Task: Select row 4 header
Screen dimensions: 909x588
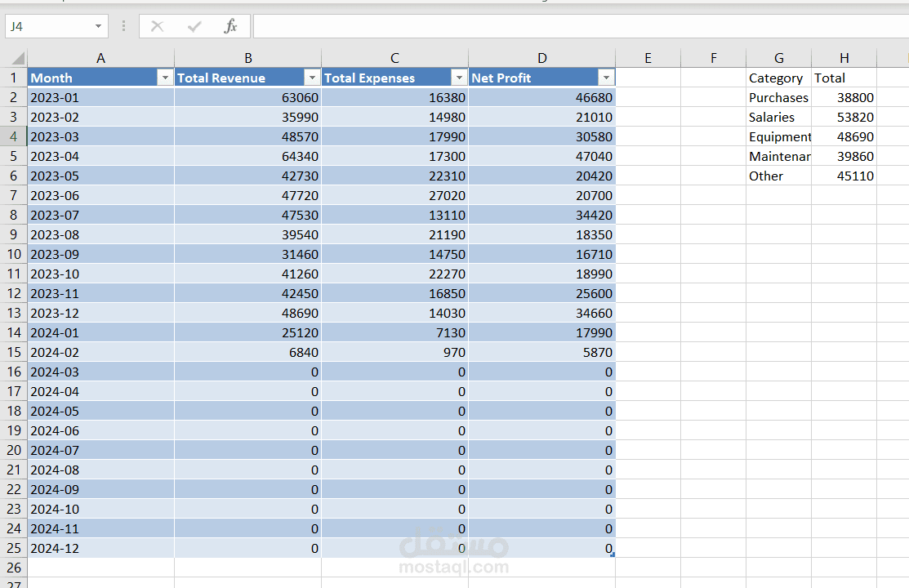Action: point(13,137)
